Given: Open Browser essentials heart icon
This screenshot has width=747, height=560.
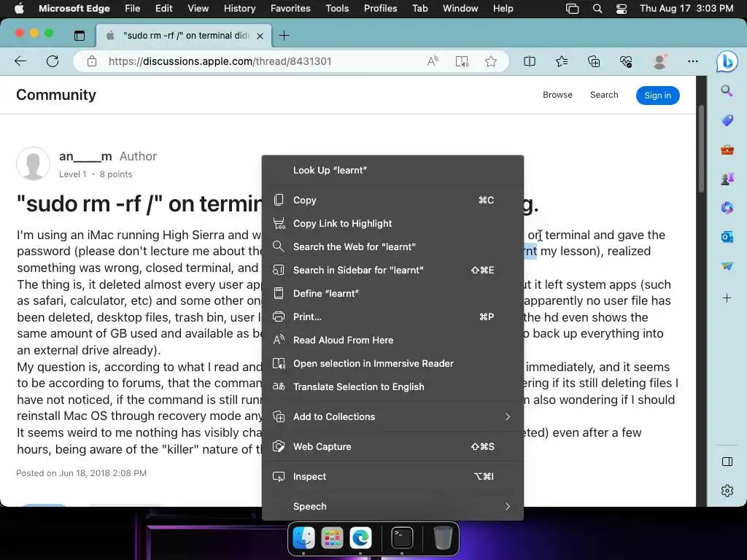Looking at the screenshot, I should [x=625, y=61].
